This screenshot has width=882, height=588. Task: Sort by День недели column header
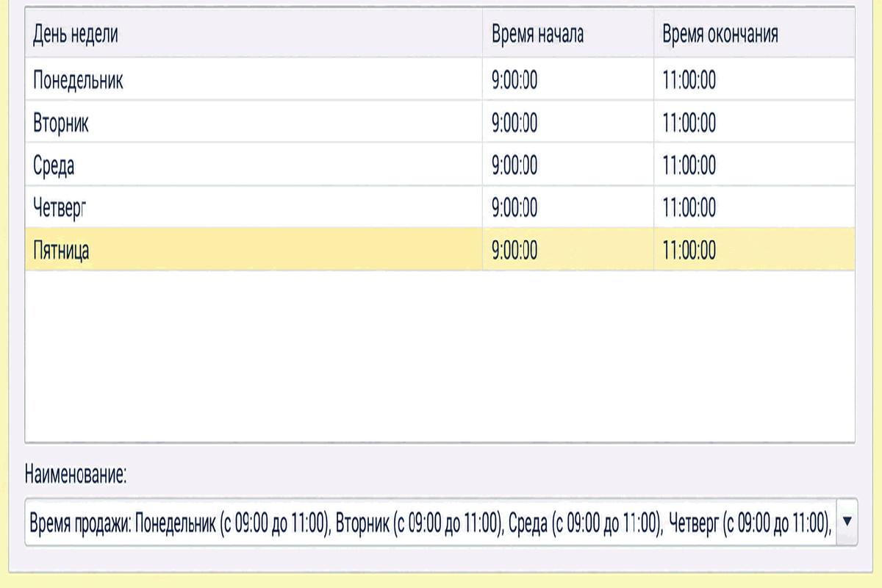pyautogui.click(x=254, y=35)
